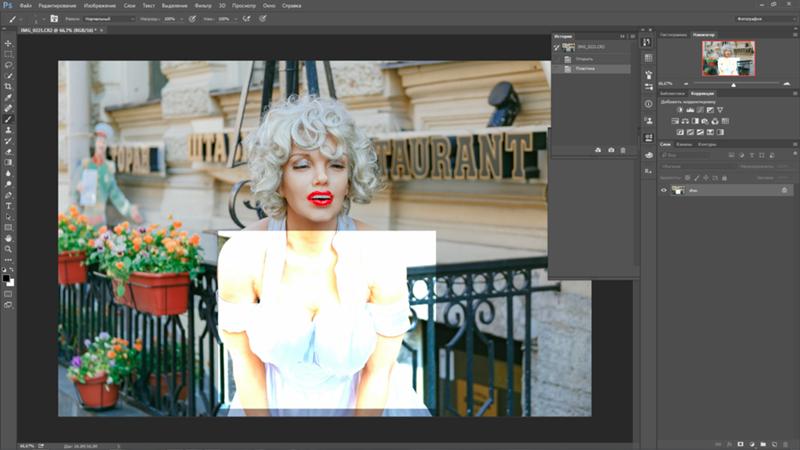The width and height of the screenshot is (800, 450).
Task: Open the brush blending mode dropdown
Action: (x=107, y=18)
